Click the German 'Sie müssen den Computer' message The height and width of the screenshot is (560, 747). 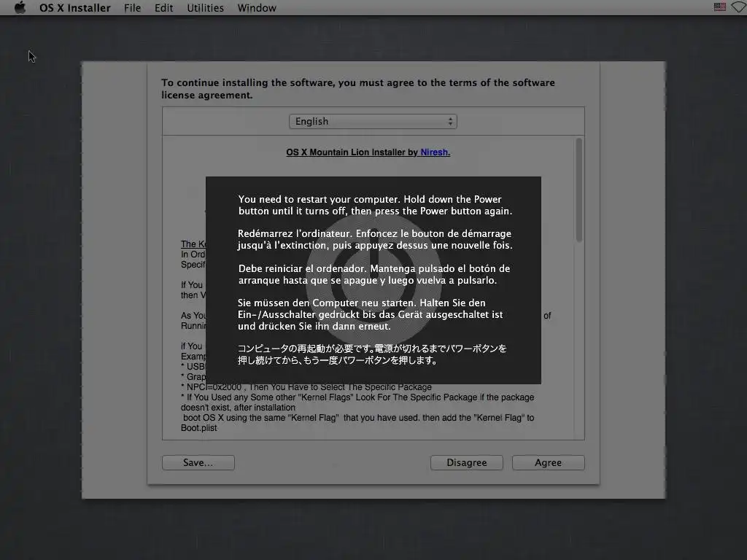point(370,314)
